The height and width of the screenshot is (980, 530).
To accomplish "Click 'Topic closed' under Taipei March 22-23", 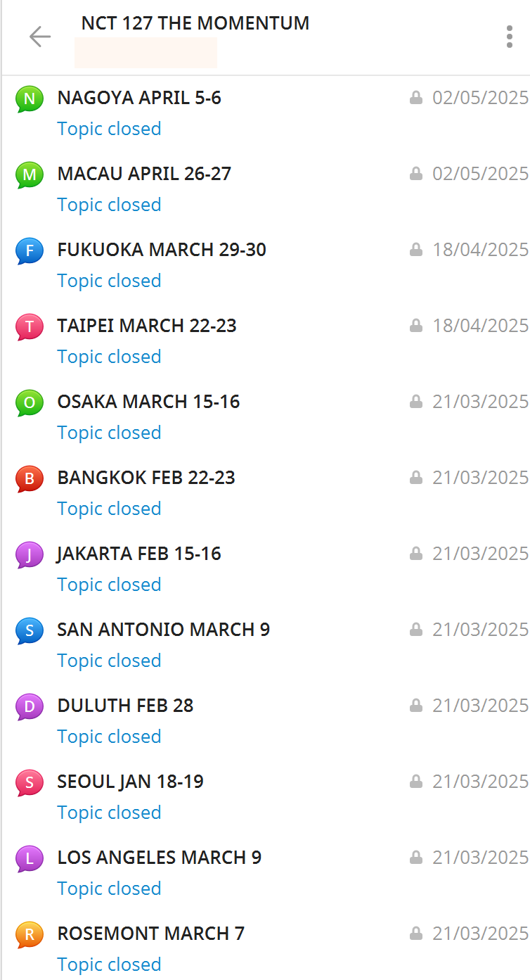I will (x=109, y=357).
